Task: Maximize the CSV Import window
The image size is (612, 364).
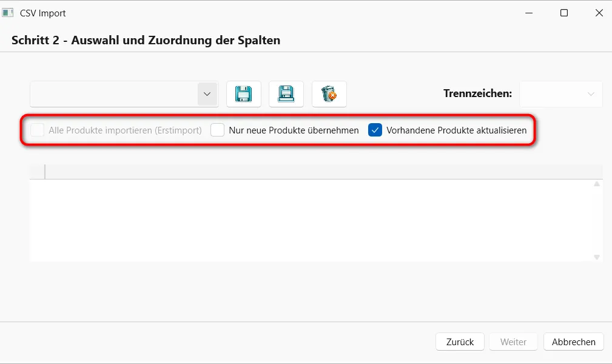Action: 564,13
